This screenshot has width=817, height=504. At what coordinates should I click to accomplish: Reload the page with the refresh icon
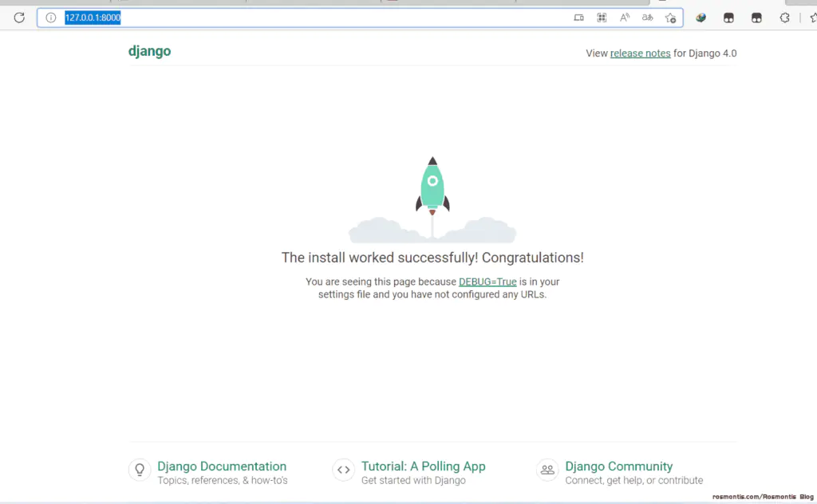[x=19, y=18]
